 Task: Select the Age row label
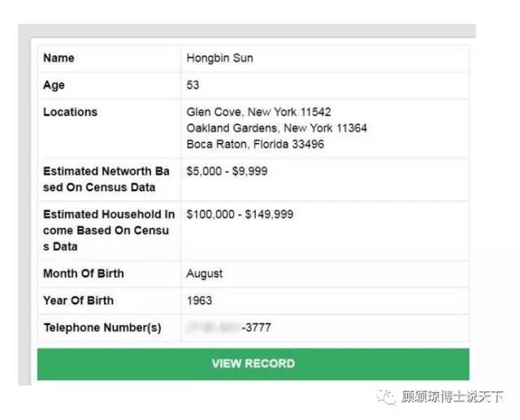point(54,85)
